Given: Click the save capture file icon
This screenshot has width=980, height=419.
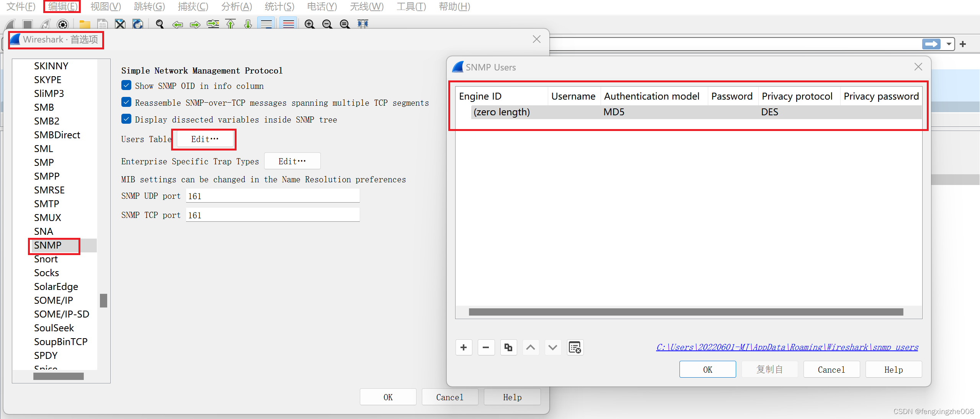Looking at the screenshot, I should coord(102,25).
